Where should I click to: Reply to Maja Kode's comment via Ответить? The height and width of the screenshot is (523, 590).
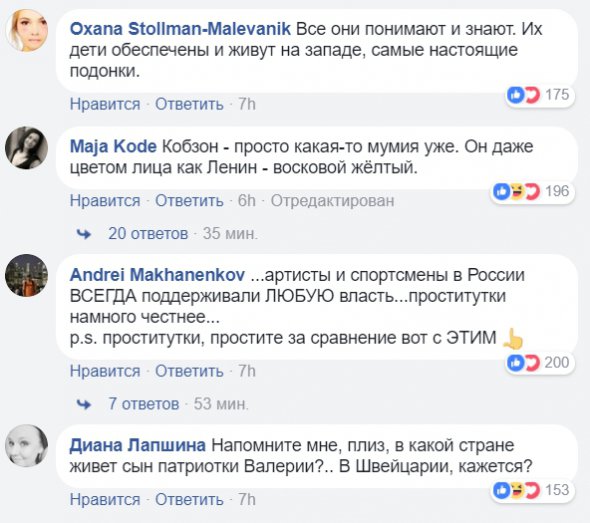click(189, 201)
